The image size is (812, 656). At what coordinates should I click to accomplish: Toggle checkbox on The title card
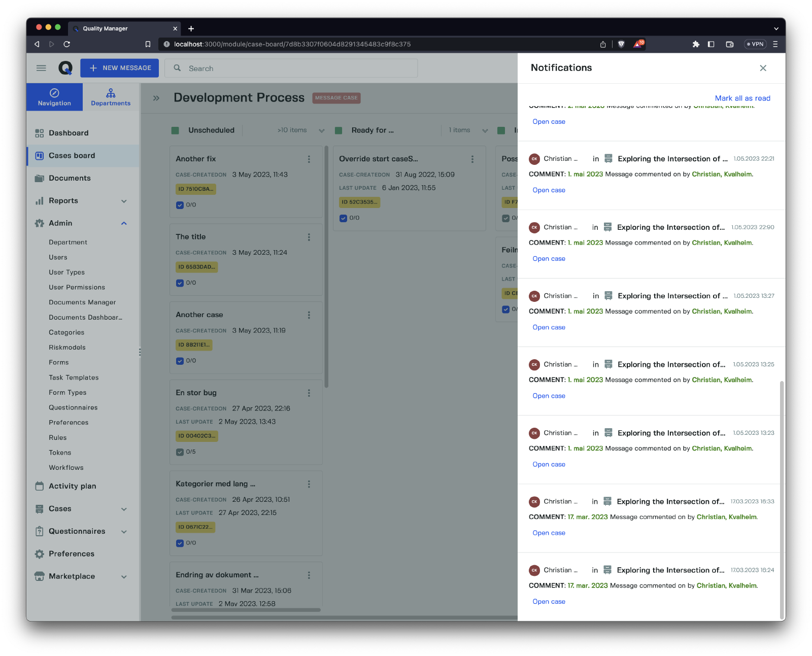point(180,283)
